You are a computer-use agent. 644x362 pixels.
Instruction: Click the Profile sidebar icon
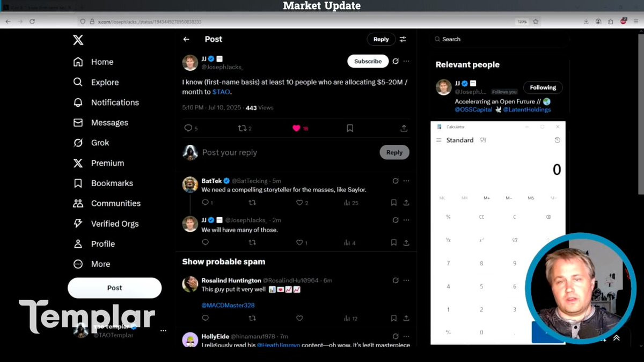click(x=78, y=243)
